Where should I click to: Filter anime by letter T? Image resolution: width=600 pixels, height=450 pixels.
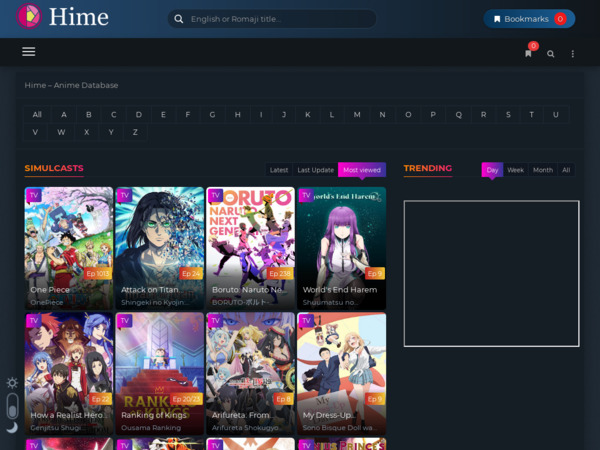[x=532, y=114]
